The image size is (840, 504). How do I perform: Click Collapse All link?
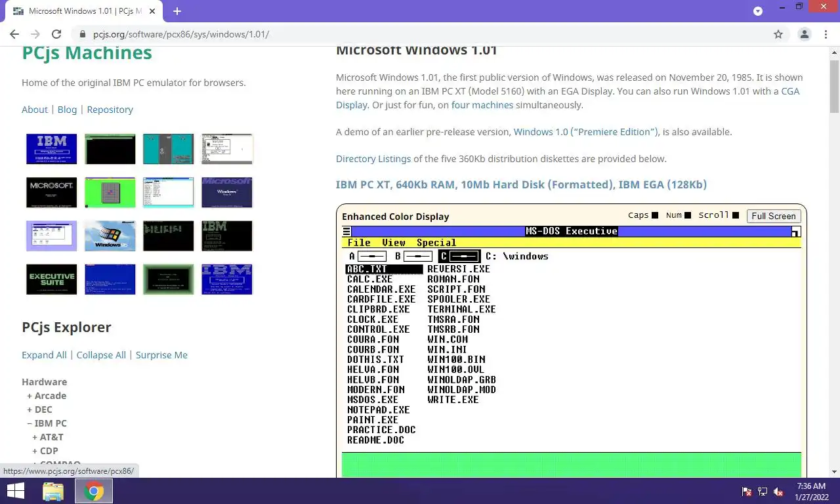[101, 355]
